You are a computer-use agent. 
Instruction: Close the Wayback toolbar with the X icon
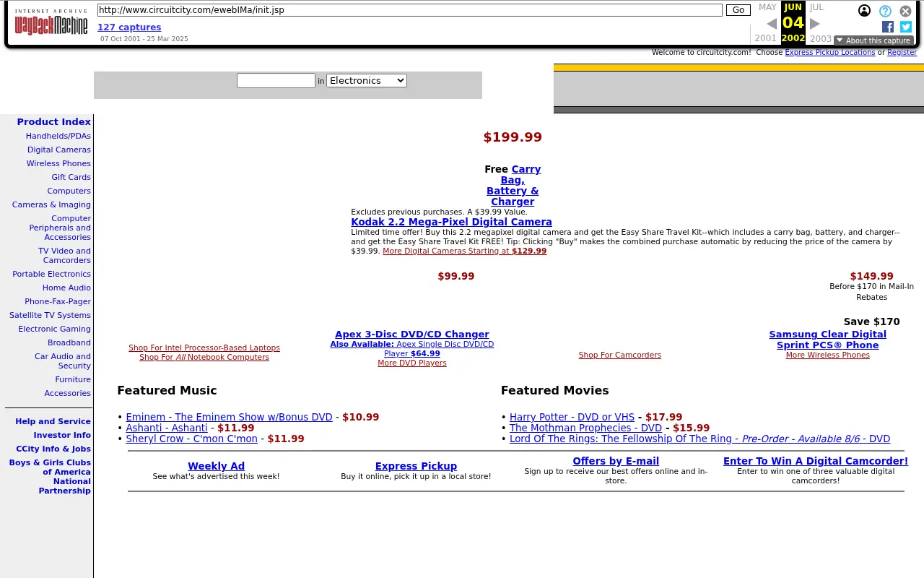(x=905, y=11)
